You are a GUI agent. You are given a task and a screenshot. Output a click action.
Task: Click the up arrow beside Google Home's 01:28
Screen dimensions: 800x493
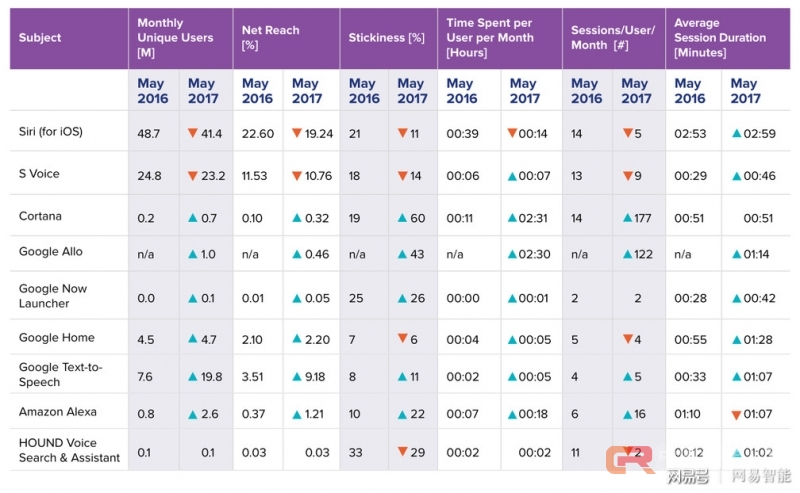(x=737, y=340)
